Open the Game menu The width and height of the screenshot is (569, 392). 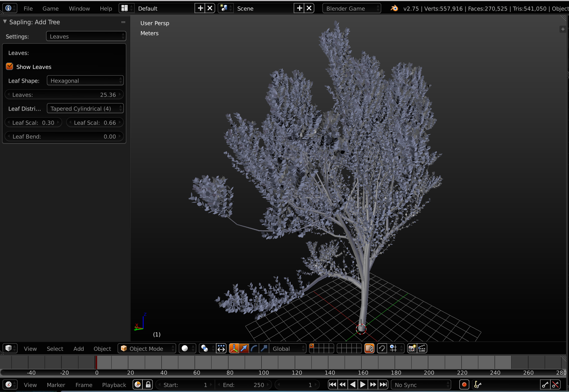pyautogui.click(x=51, y=8)
